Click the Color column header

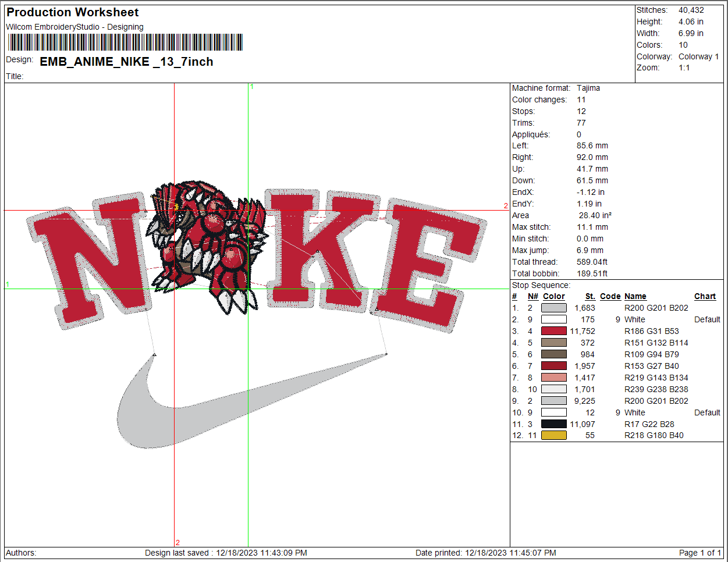click(x=554, y=296)
